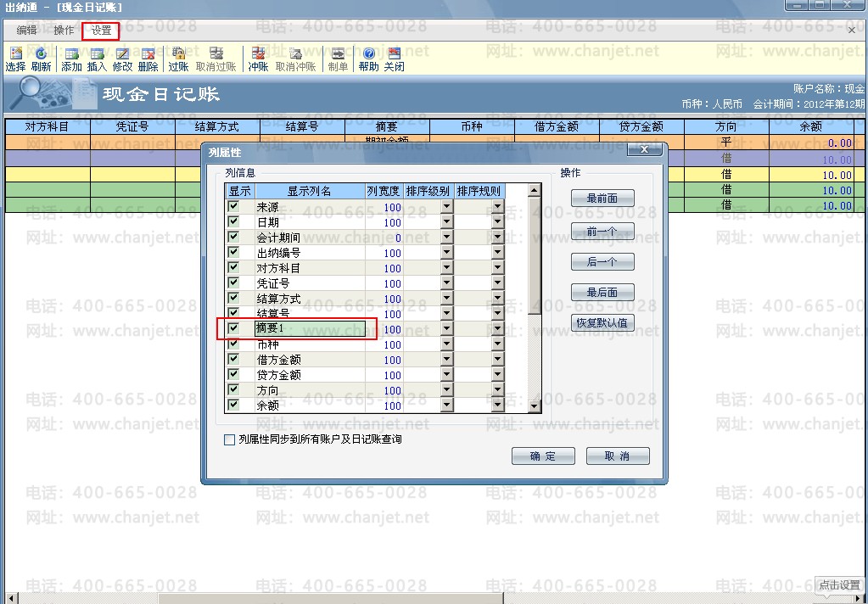868x604 pixels.
Task: Click the 对方科目 header in journal table
Action: [x=48, y=126]
